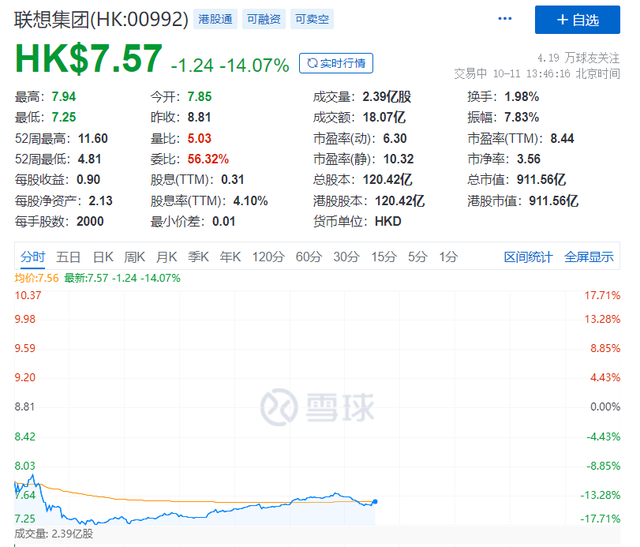640x547 pixels.
Task: Select the 5分 interval tab
Action: pos(418,257)
